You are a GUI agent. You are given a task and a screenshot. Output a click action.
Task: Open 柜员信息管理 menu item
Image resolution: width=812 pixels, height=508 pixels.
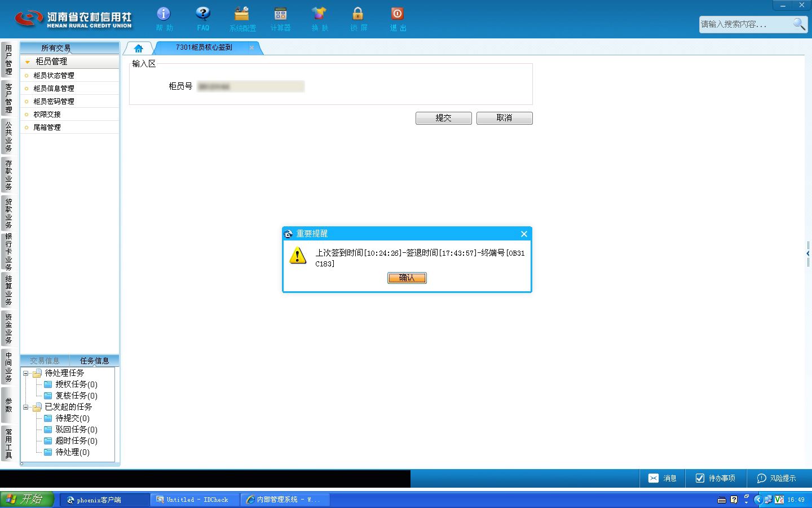tap(54, 88)
